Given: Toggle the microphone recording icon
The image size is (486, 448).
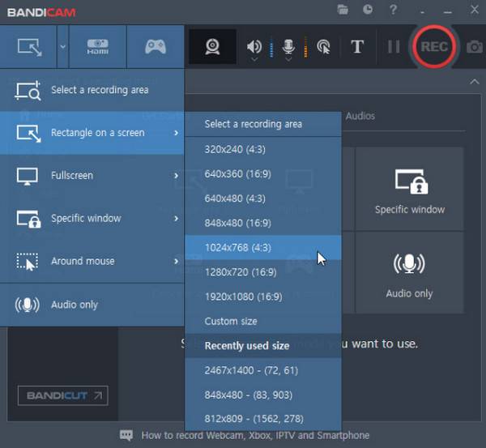Looking at the screenshot, I should click(x=288, y=46).
